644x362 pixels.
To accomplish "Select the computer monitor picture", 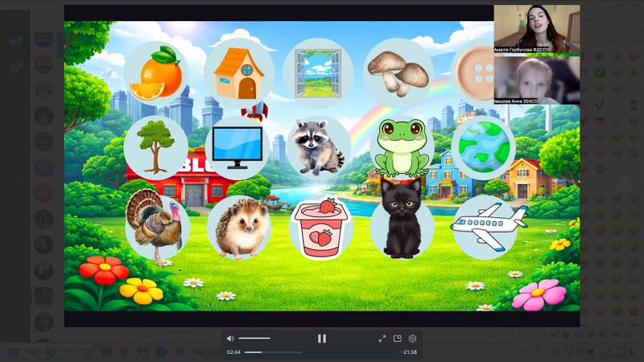I will [x=237, y=148].
